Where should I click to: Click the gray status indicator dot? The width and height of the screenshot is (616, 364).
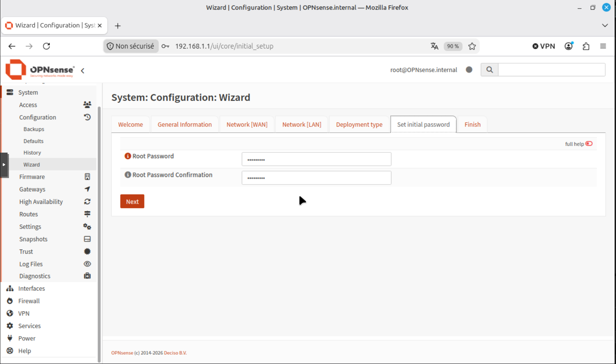coord(469,70)
